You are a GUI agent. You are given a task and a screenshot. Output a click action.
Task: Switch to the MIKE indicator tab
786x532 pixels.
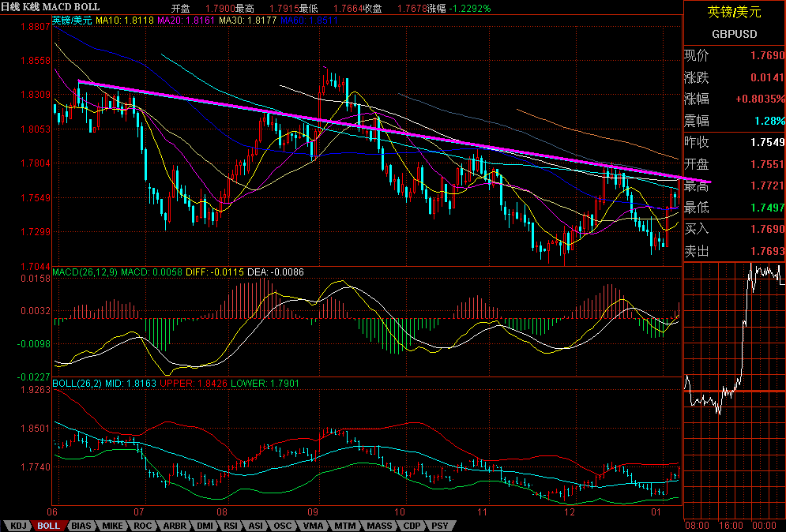(x=112, y=526)
